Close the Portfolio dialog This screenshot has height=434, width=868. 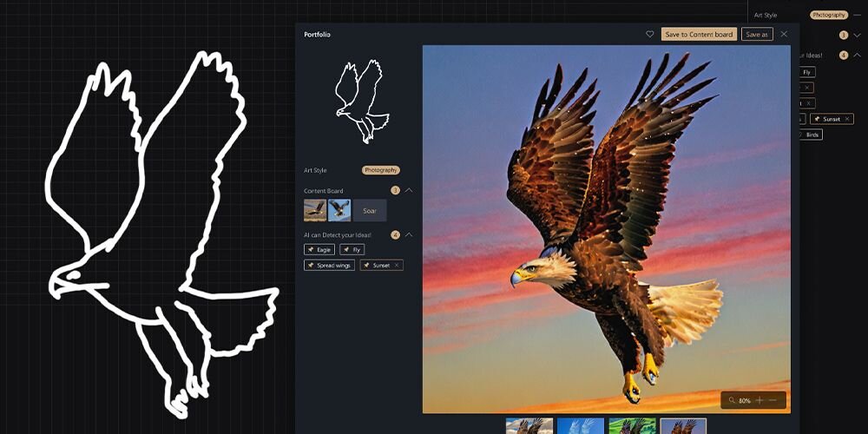(x=784, y=35)
